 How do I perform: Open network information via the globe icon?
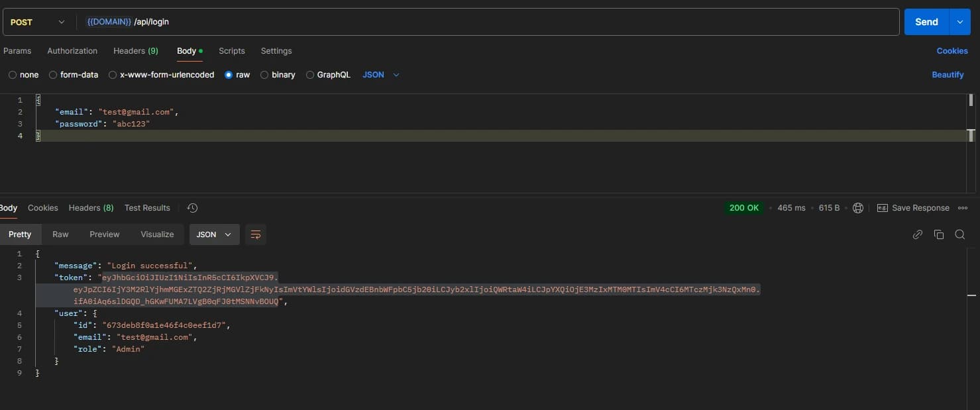[858, 207]
